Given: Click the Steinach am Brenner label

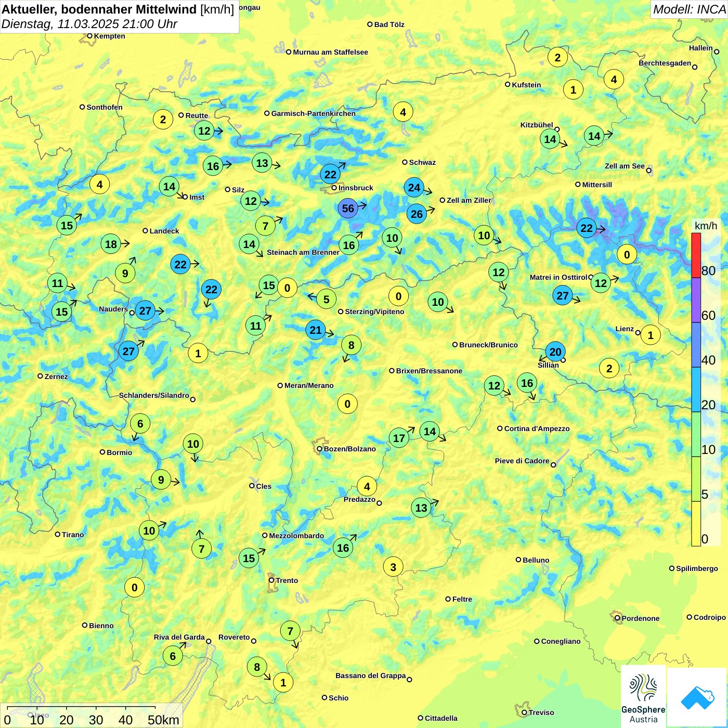Looking at the screenshot, I should pos(303,252).
